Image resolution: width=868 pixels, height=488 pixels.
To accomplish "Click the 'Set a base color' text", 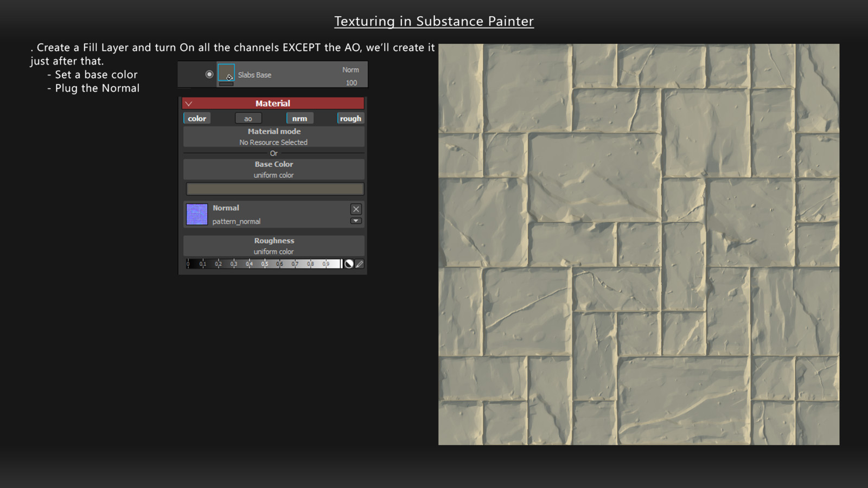I will click(x=96, y=75).
